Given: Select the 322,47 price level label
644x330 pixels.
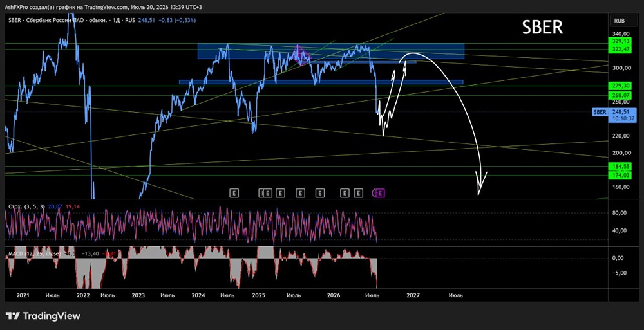Looking at the screenshot, I should tap(621, 49).
